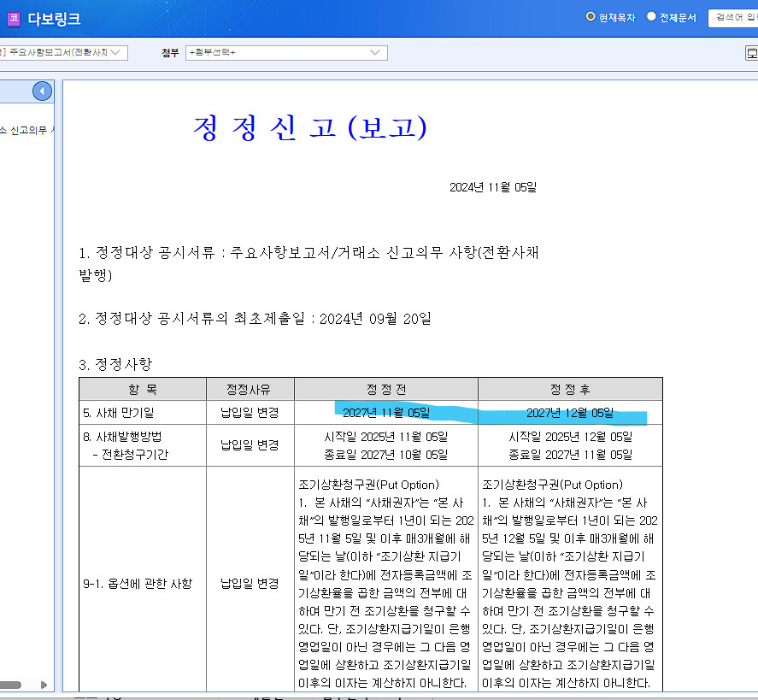Click the left panel's horizontal scrollbar thumb
This screenshot has width=758, height=700.
click(10, 684)
